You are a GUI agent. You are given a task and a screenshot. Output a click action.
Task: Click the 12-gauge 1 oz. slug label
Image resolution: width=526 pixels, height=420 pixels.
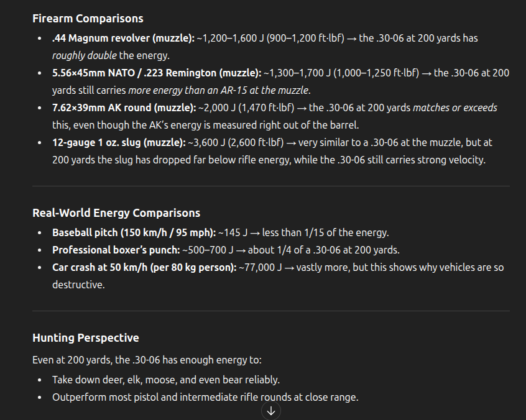pos(119,143)
